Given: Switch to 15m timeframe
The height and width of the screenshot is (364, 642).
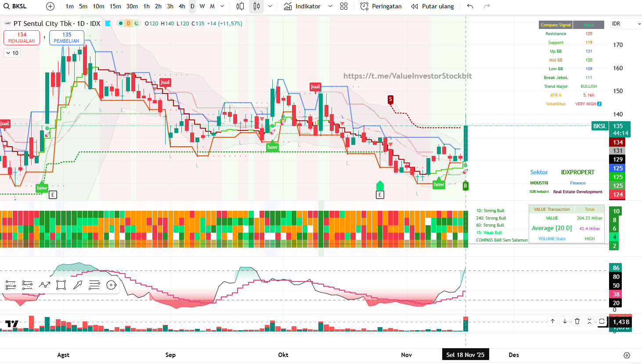Looking at the screenshot, I should 115,6.
